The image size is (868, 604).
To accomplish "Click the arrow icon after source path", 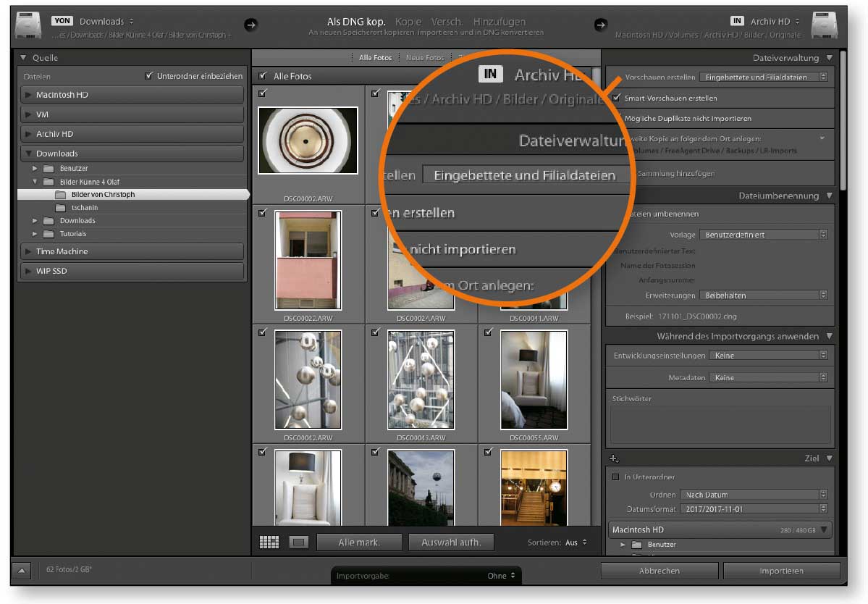I will click(x=250, y=25).
